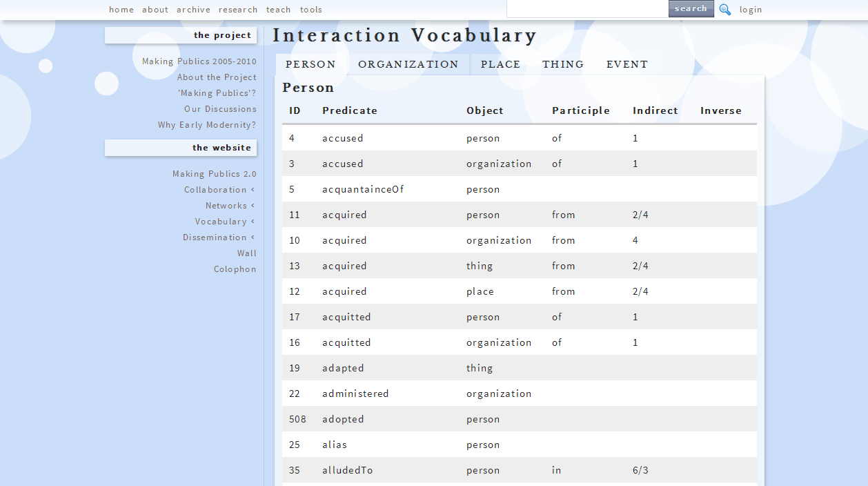
Task: Click the 6/3 indirect value
Action: 640,470
